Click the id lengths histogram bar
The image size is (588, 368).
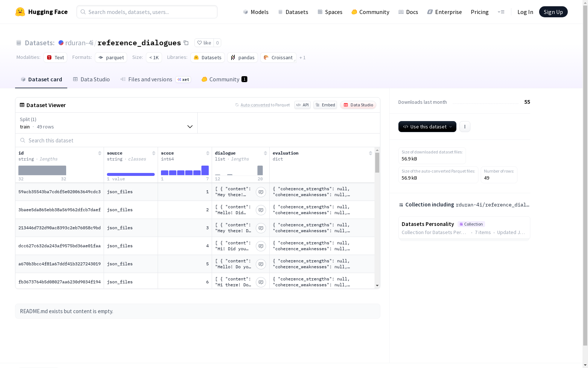click(42, 170)
